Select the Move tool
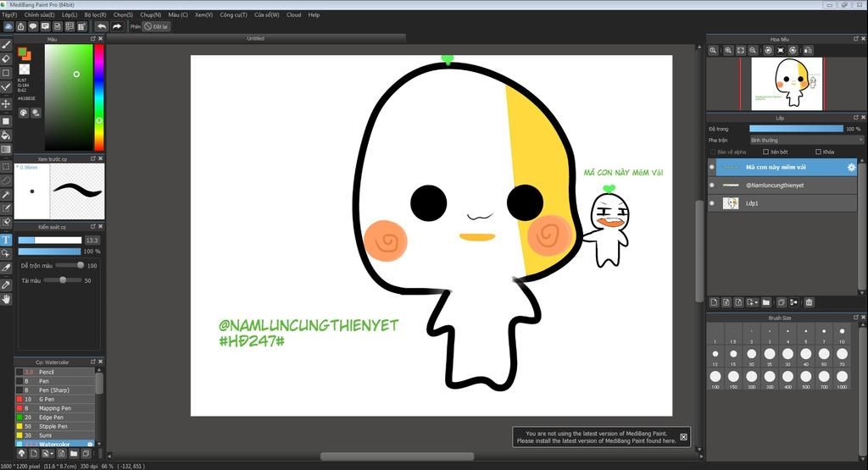 [6, 103]
